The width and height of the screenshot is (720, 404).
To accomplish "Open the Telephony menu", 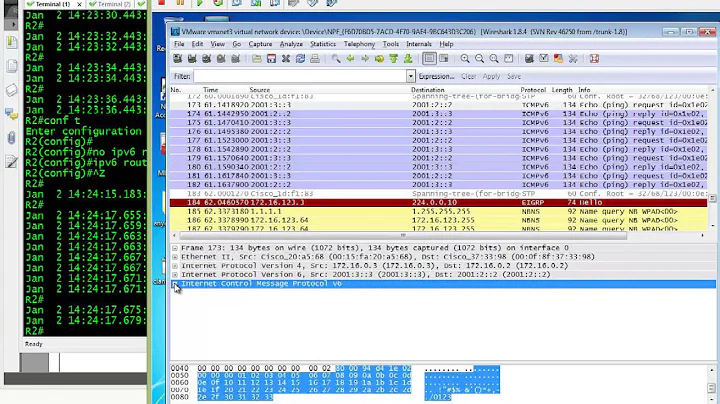I will [360, 44].
